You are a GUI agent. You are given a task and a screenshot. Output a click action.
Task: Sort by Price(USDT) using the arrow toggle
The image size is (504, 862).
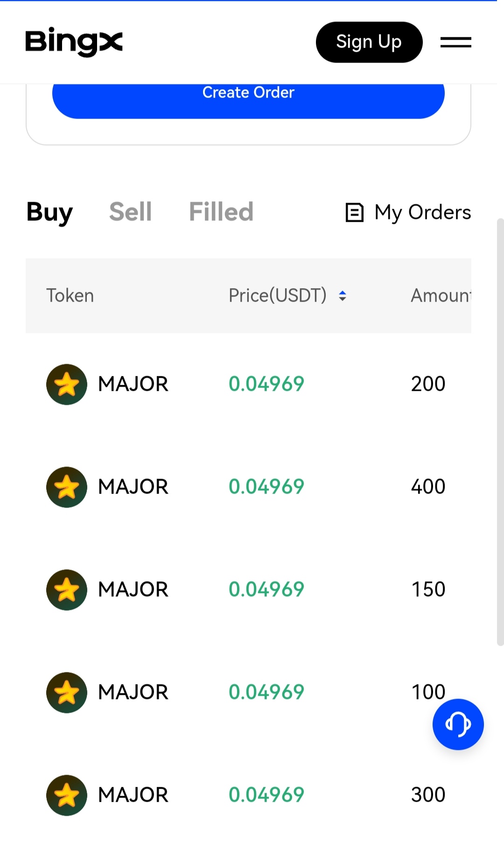[343, 296]
